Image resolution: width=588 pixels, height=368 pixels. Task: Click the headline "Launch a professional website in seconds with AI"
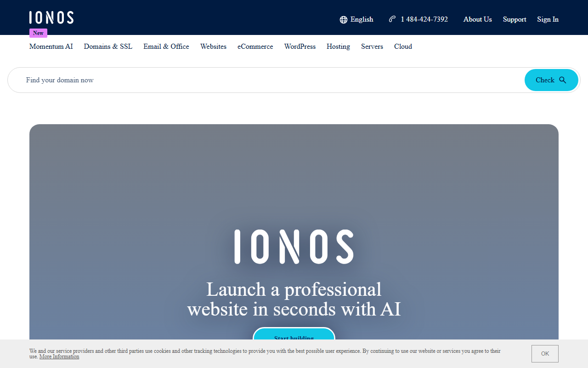coord(294,299)
